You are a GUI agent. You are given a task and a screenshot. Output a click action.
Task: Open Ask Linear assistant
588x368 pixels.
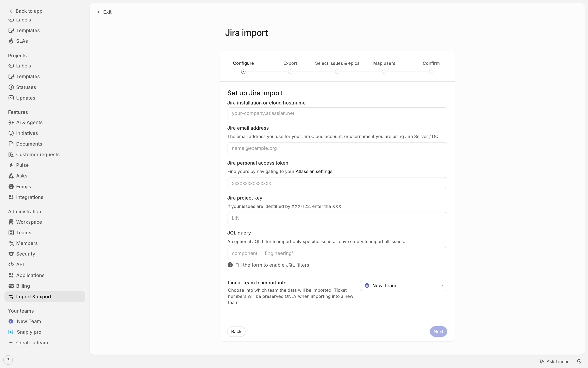coord(554,361)
